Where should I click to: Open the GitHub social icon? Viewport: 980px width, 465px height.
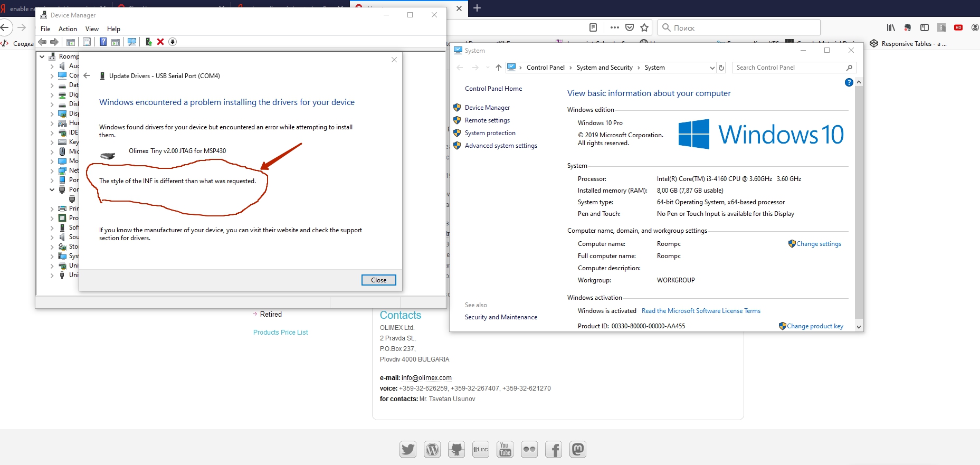(x=456, y=449)
